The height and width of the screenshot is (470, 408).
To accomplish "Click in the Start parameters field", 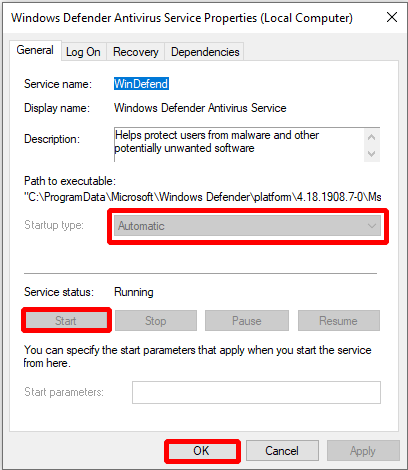I will [256, 392].
